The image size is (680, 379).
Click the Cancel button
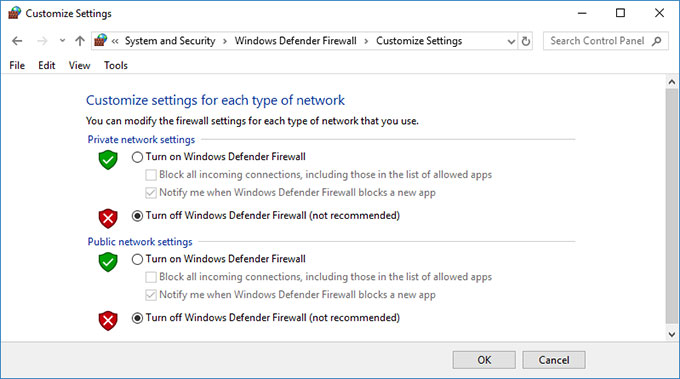[554, 360]
